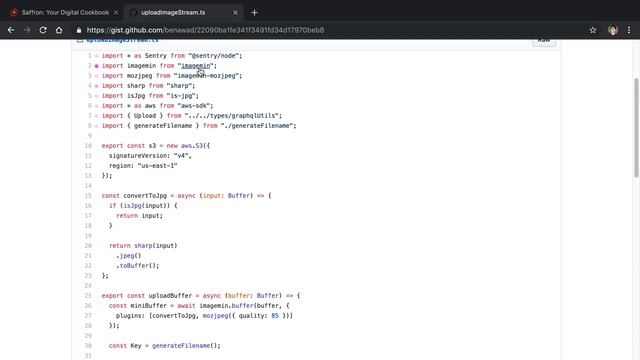Go forward with the arrow button
This screenshot has height=360, width=640.
[27, 30]
